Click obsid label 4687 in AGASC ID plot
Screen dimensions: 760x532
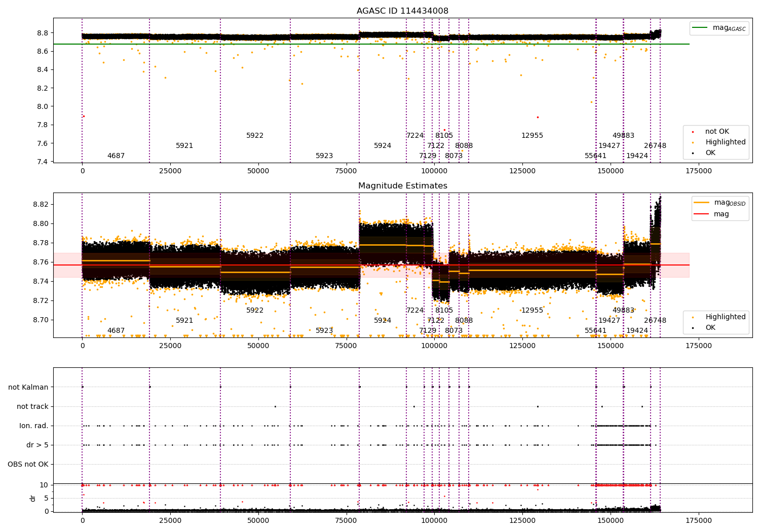pyautogui.click(x=116, y=156)
